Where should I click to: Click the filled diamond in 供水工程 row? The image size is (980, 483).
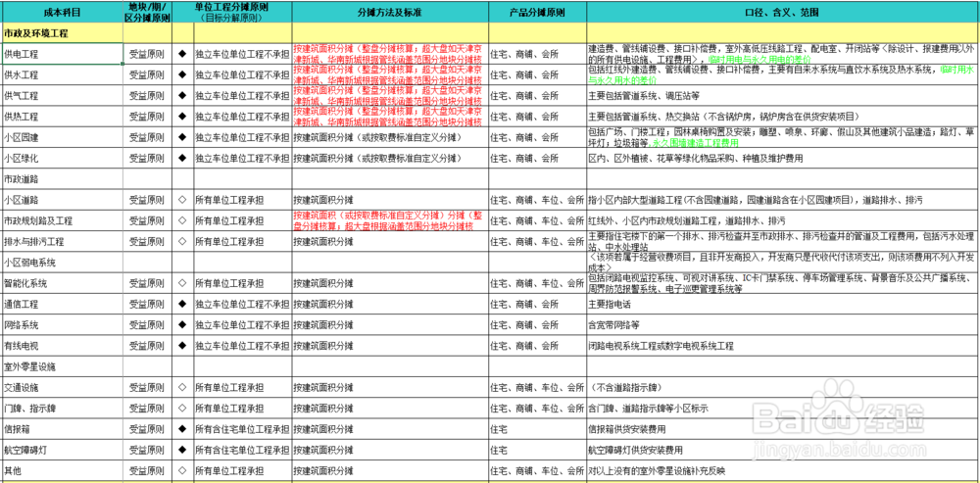tap(182, 74)
